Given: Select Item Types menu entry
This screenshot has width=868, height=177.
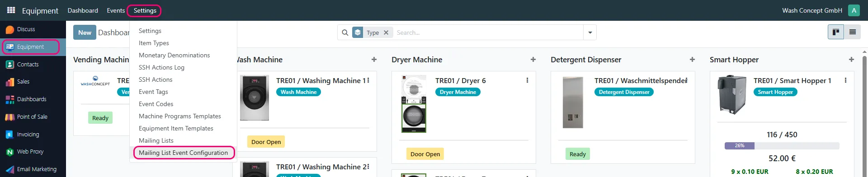Looking at the screenshot, I should (154, 43).
